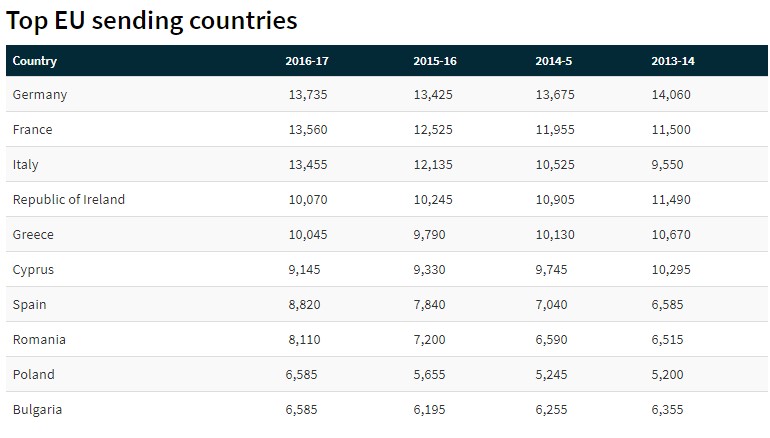This screenshot has width=770, height=438.
Task: Click the Top EU sending countries heading
Action: tap(152, 20)
